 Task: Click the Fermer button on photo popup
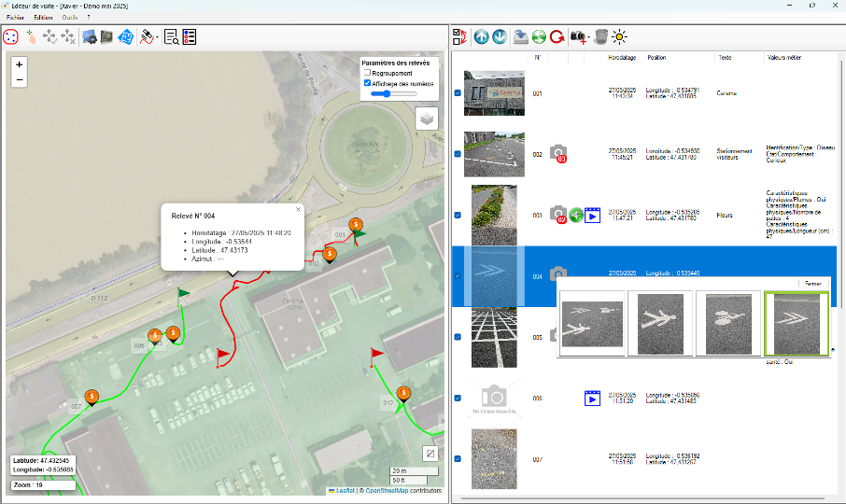(x=814, y=283)
